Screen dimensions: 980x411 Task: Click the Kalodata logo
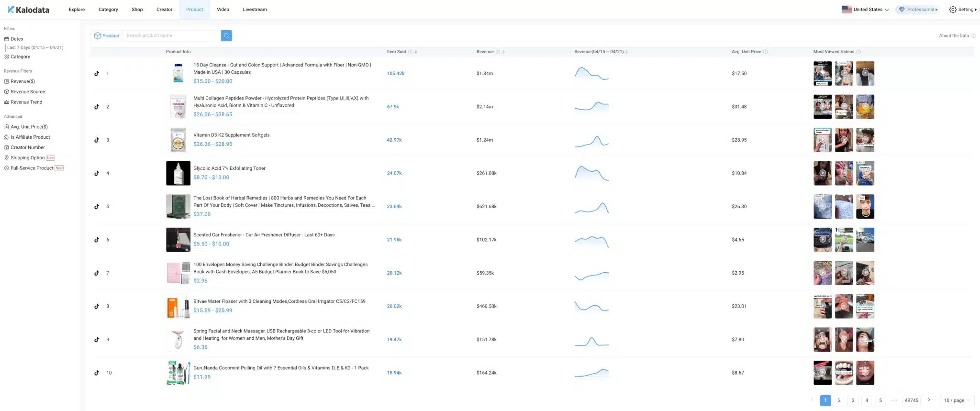[29, 10]
